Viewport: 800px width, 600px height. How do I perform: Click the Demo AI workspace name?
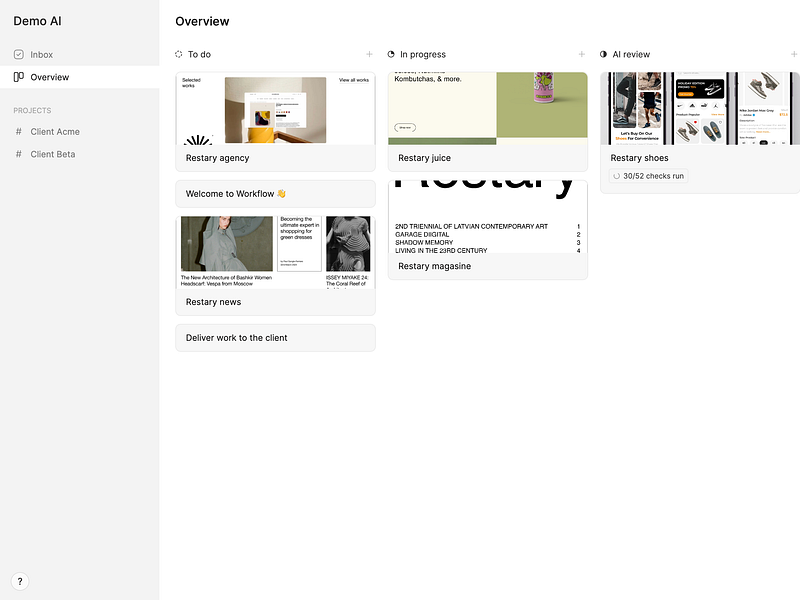point(37,21)
